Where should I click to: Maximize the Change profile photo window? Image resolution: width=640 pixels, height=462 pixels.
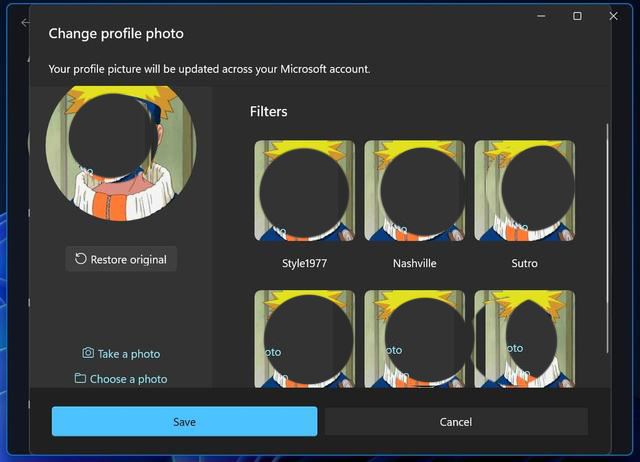[577, 16]
